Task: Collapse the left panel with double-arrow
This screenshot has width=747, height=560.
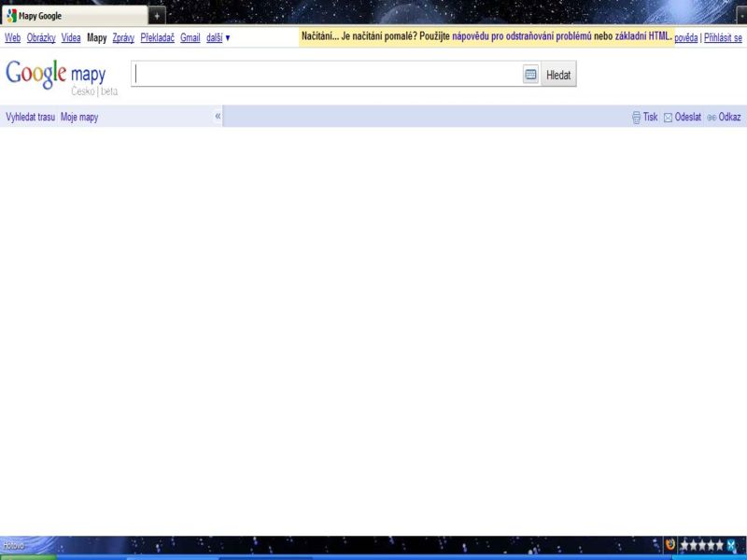Action: pyautogui.click(x=218, y=116)
